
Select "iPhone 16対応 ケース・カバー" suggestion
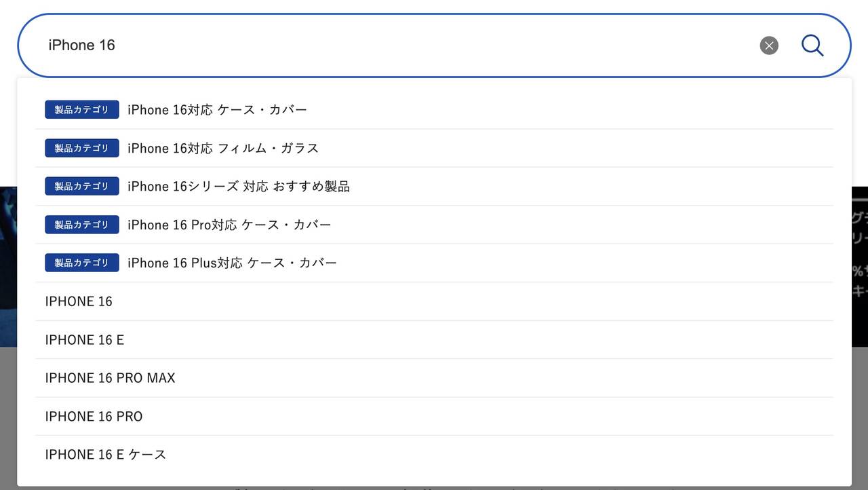coord(217,110)
